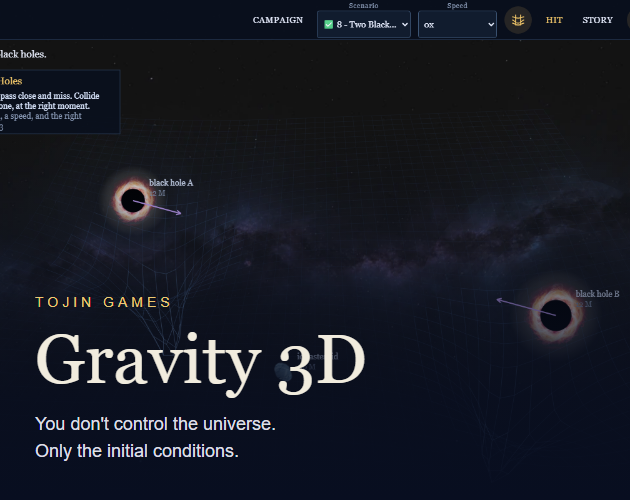Click the "Scenario" label above the dropdown
This screenshot has height=500, width=630.
tap(364, 6)
